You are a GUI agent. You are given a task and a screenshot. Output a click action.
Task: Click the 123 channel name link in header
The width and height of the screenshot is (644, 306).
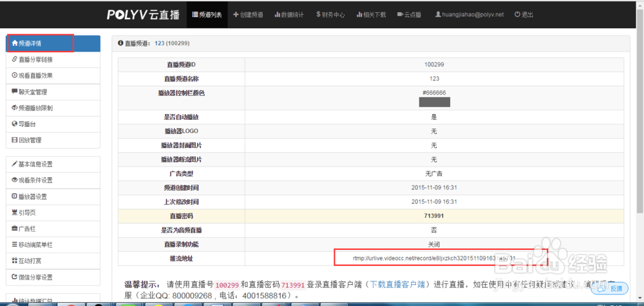(x=159, y=43)
